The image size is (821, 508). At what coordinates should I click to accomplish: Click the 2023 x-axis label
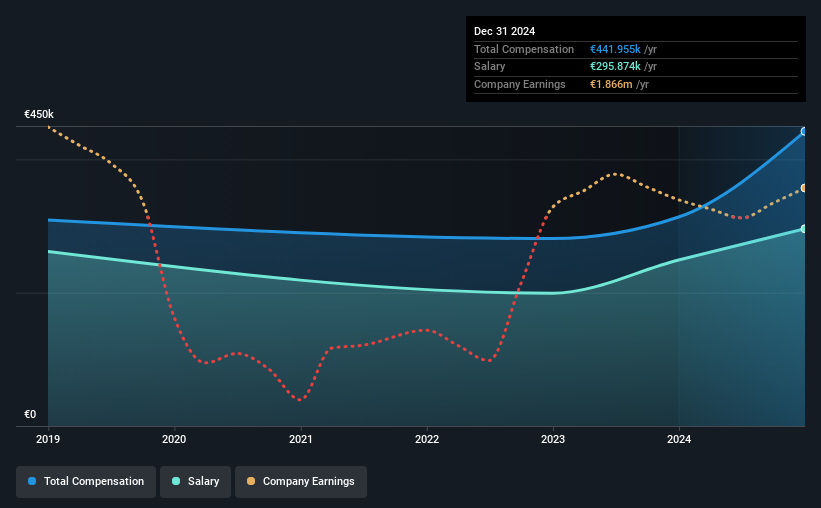pyautogui.click(x=553, y=439)
